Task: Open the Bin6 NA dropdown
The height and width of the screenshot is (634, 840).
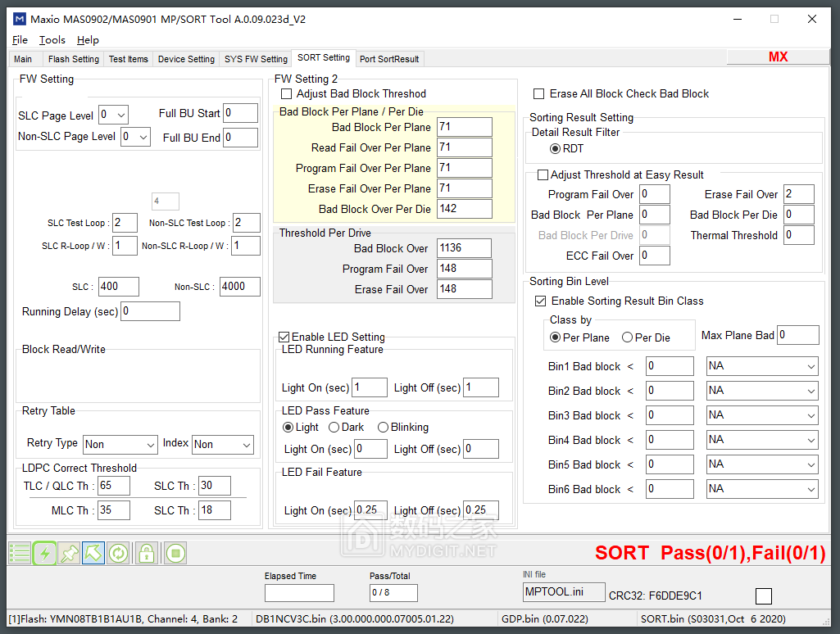Action: point(762,489)
